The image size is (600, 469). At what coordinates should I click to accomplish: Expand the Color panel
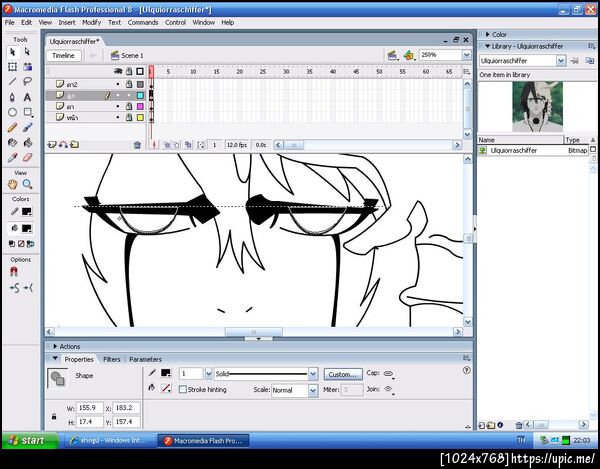click(488, 34)
